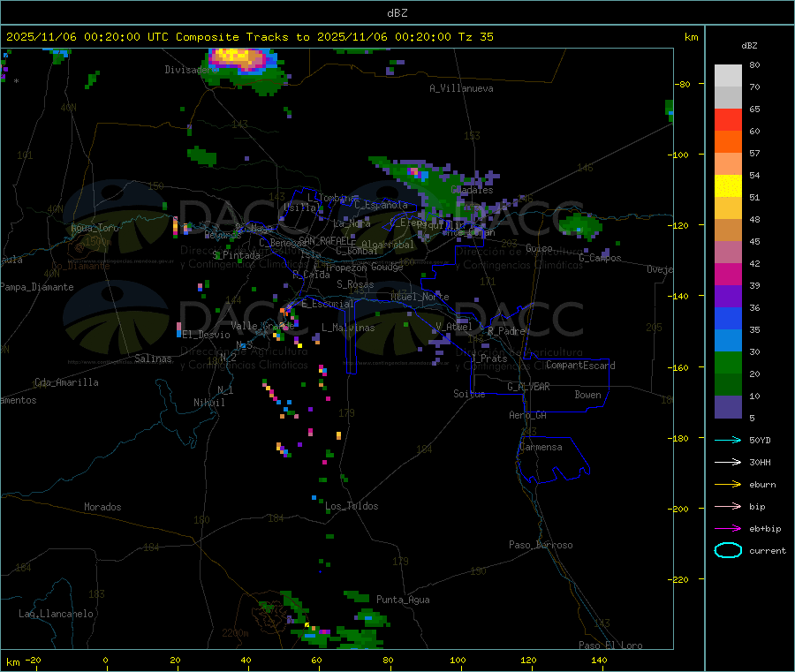Click the -80 tick on the vertical axis
The height and width of the screenshot is (672, 795).
(x=683, y=84)
